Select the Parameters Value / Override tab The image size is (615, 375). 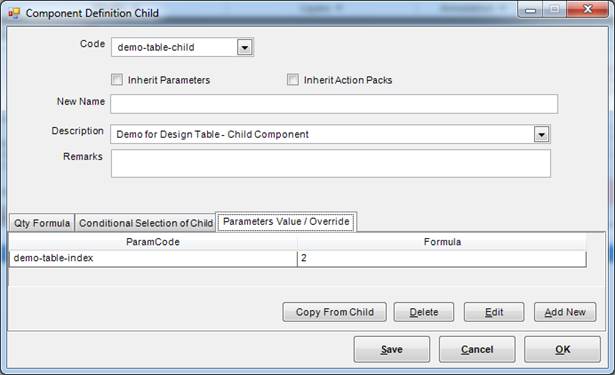coord(286,222)
